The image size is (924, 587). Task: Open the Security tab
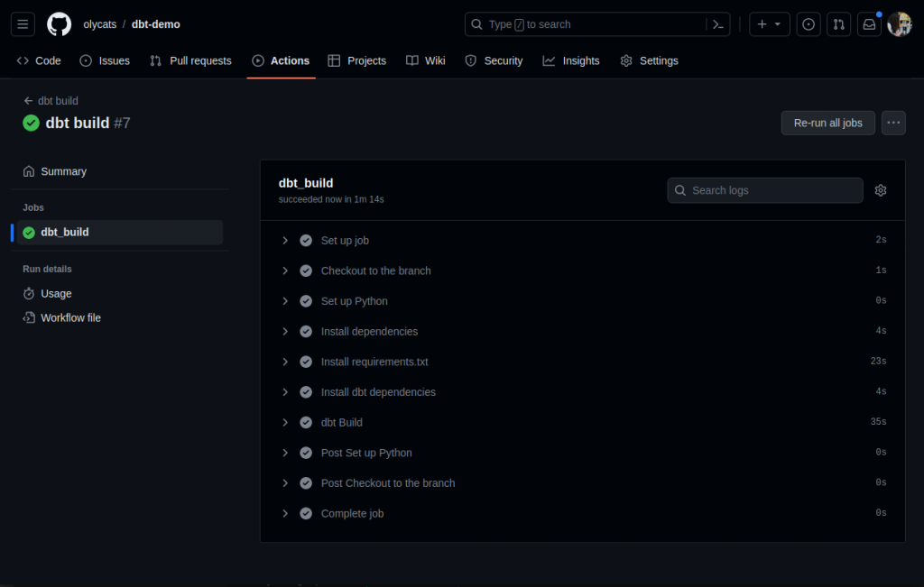pos(494,60)
